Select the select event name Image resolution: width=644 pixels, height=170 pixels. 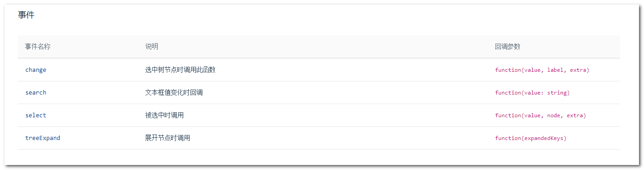click(36, 115)
